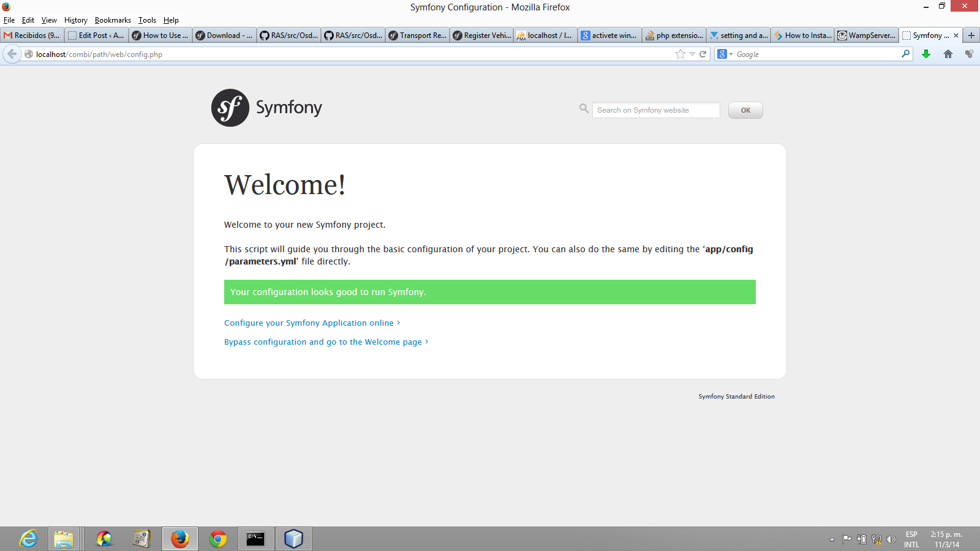980x551 pixels.
Task: Go to the Firefox home page icon
Action: tap(948, 54)
